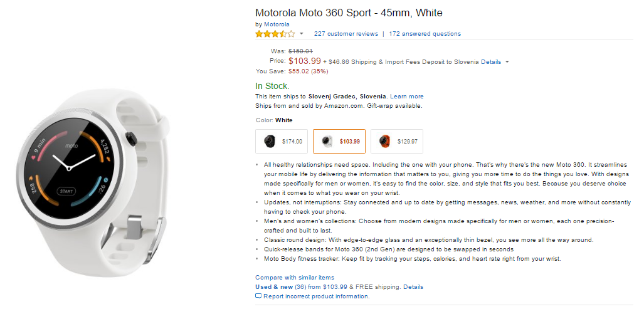644x309 pixels.
Task: Open the 227 customer reviews link
Action: pyautogui.click(x=346, y=34)
